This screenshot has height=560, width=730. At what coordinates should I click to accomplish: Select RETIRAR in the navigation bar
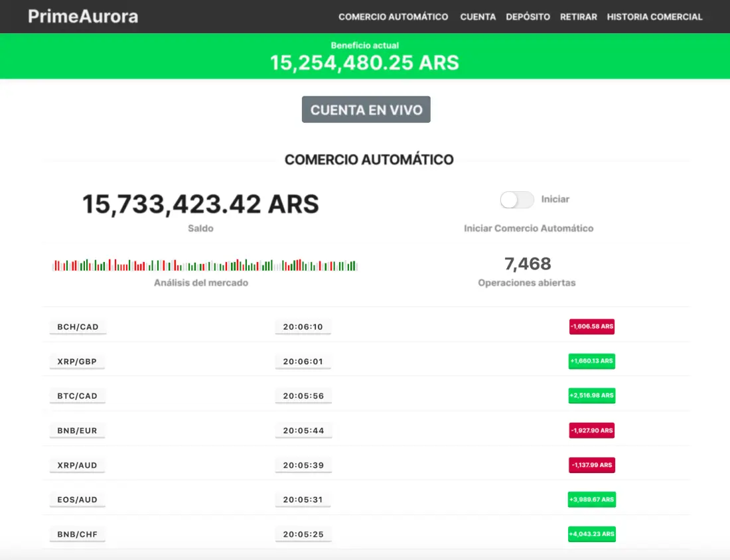pos(578,17)
